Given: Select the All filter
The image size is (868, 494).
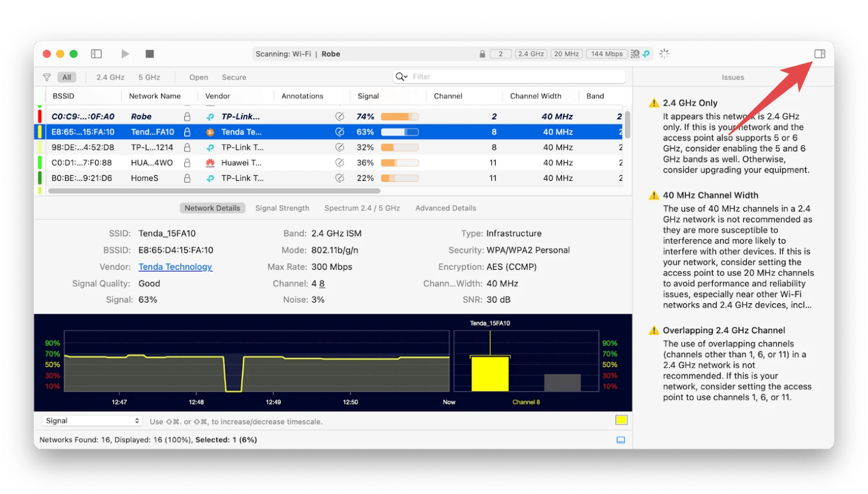Looking at the screenshot, I should point(67,77).
